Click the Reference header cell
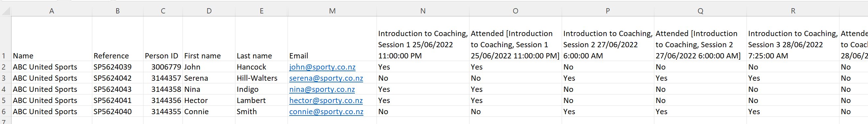868x124 pixels. [118, 39]
